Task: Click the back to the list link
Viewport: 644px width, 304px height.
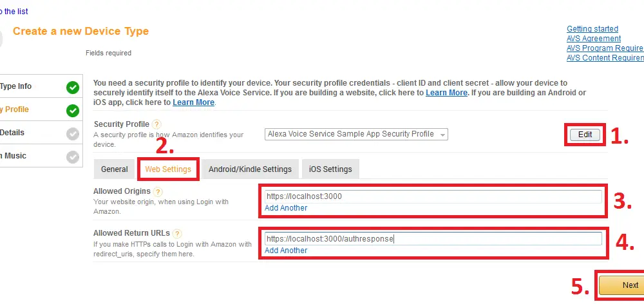Action: [14, 12]
